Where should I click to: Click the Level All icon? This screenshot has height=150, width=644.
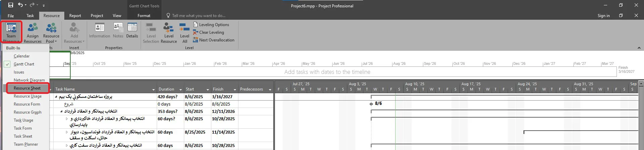[185, 28]
